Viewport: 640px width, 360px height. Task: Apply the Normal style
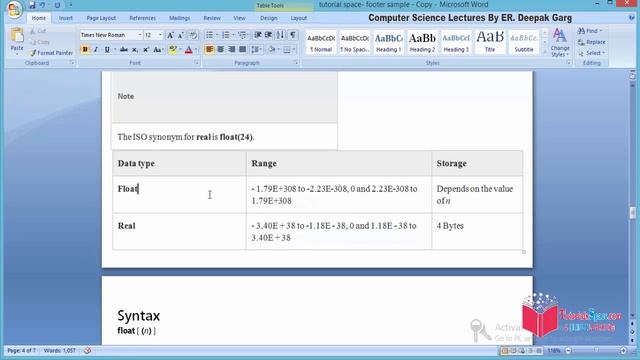(x=321, y=42)
